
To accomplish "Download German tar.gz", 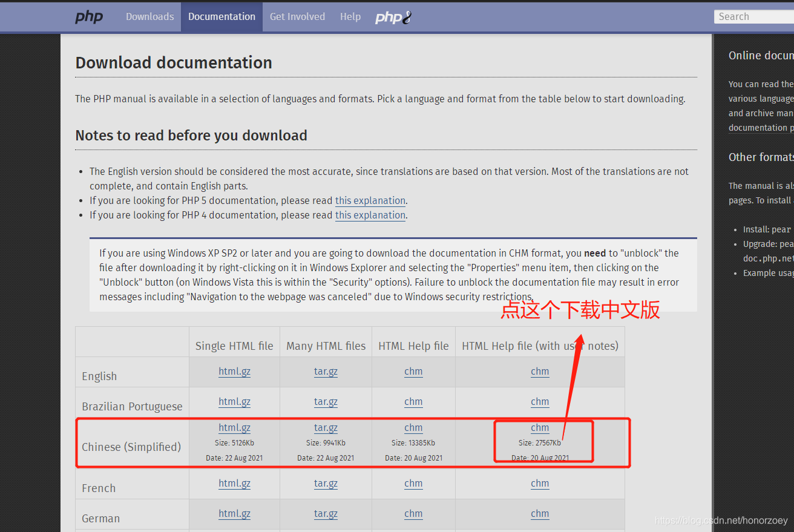I will (x=326, y=514).
